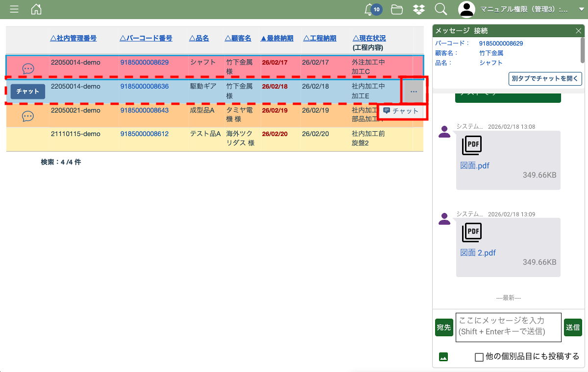The image size is (588, 372).
Task: Click the search magnifier icon
Action: [x=441, y=9]
